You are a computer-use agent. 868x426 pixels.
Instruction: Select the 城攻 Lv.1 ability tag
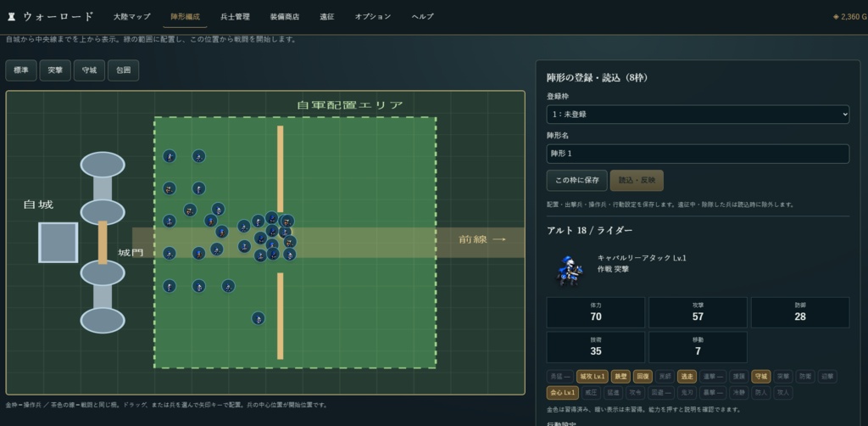coord(593,377)
